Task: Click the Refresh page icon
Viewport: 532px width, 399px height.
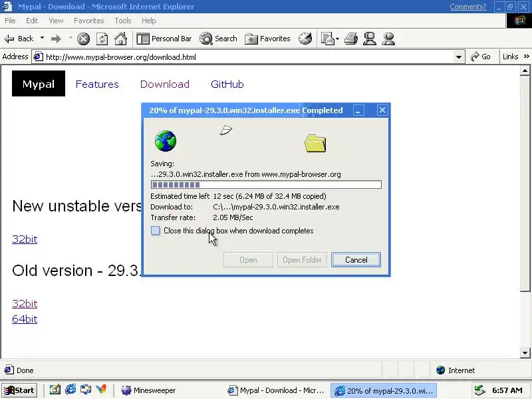Action: (x=102, y=39)
